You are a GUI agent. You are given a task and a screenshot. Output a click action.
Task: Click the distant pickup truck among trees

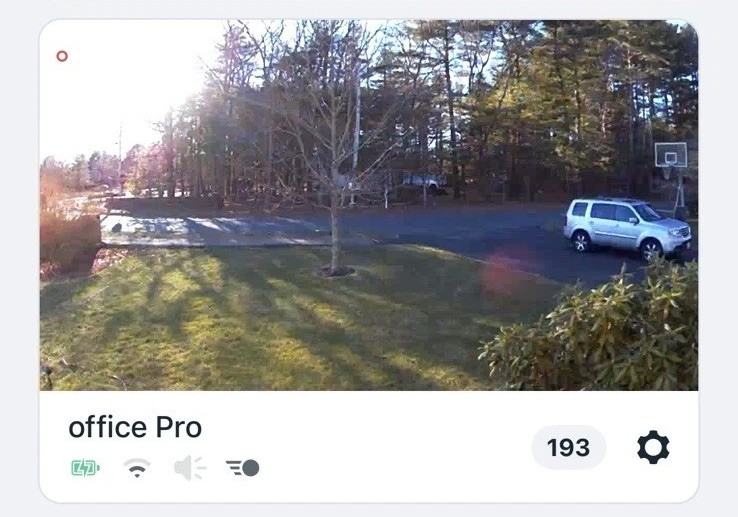422,181
